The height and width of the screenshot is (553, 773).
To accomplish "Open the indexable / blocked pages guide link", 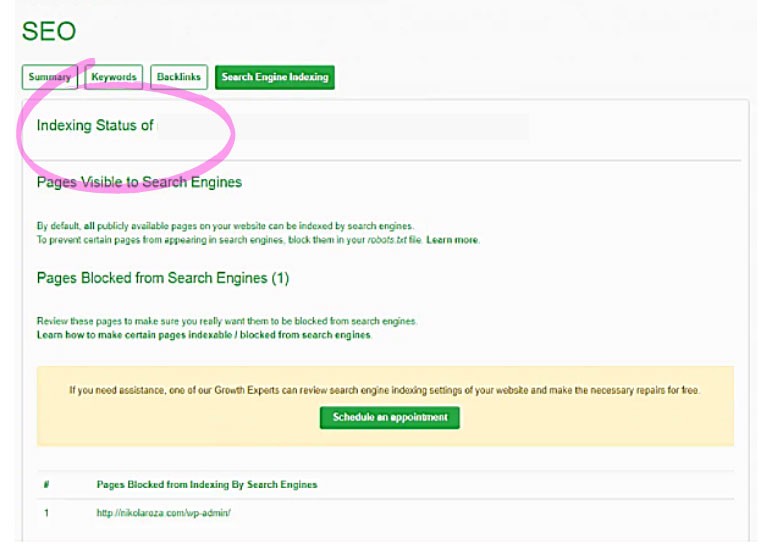I will [x=203, y=335].
